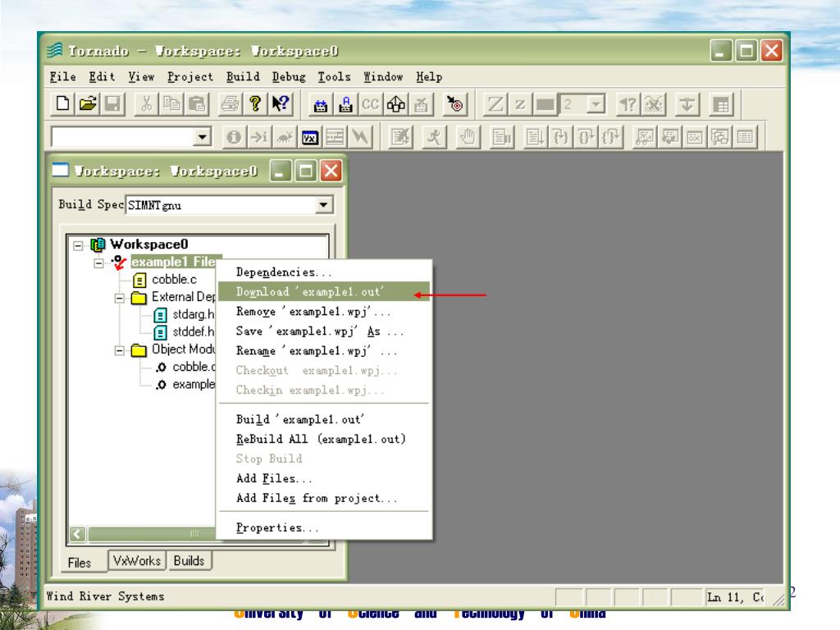
Task: Open the Build menu
Action: coord(243,76)
